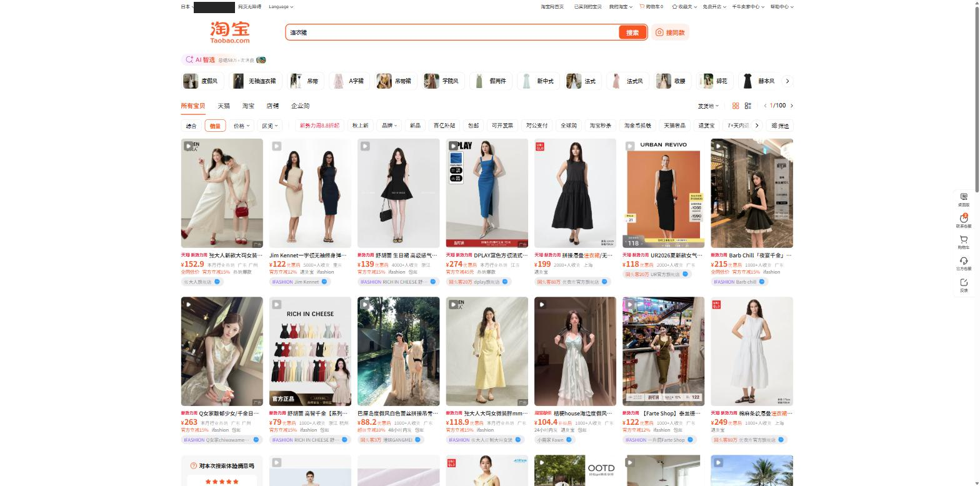Open 购物车 cart in right sidebar

click(964, 242)
